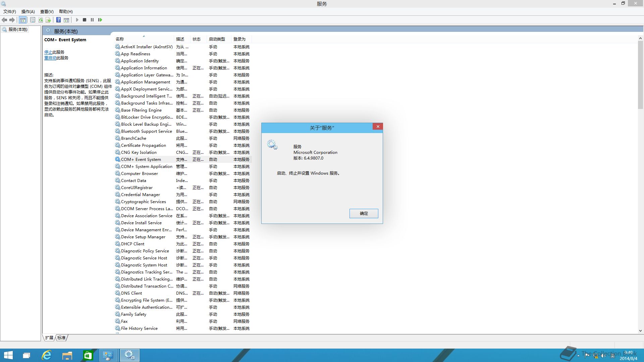Select the COM+ Event System service row
The image size is (644, 362).
point(183,160)
